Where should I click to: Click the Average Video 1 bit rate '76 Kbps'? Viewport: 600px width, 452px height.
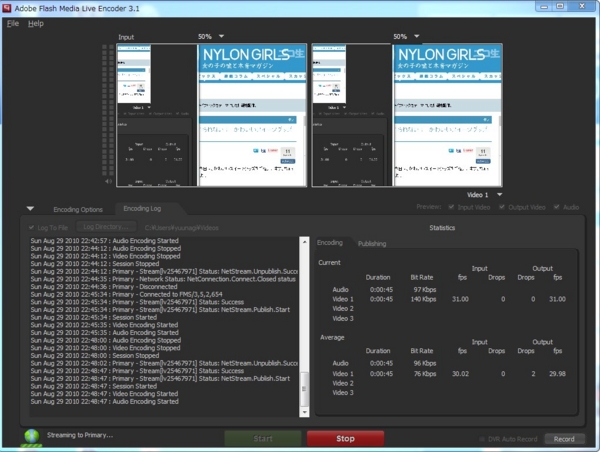tap(425, 374)
